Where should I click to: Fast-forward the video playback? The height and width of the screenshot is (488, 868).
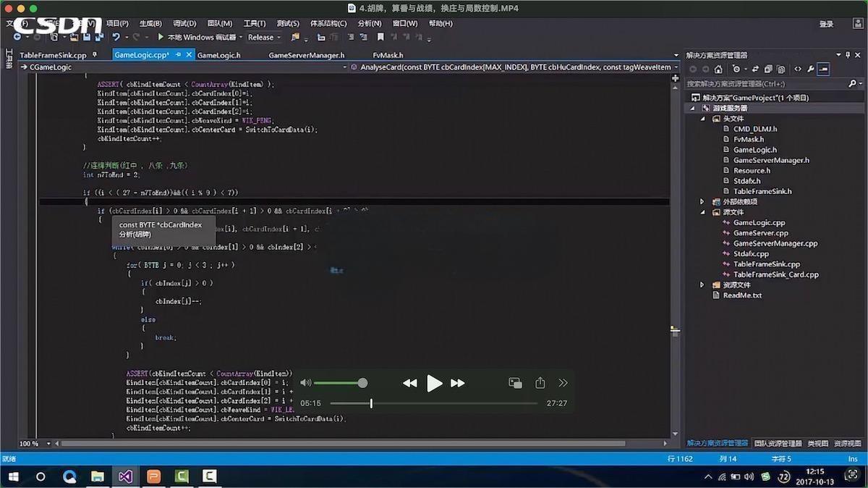click(x=458, y=383)
